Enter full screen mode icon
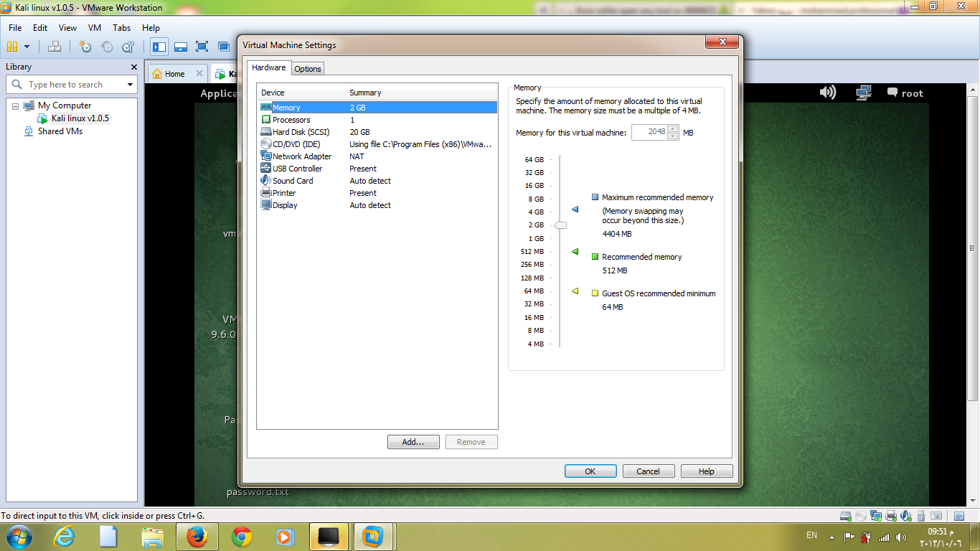 pos(202,47)
